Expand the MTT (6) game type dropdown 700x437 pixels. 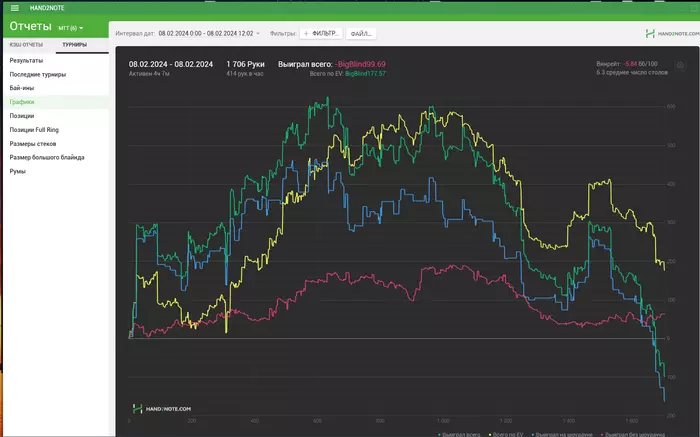71,28
